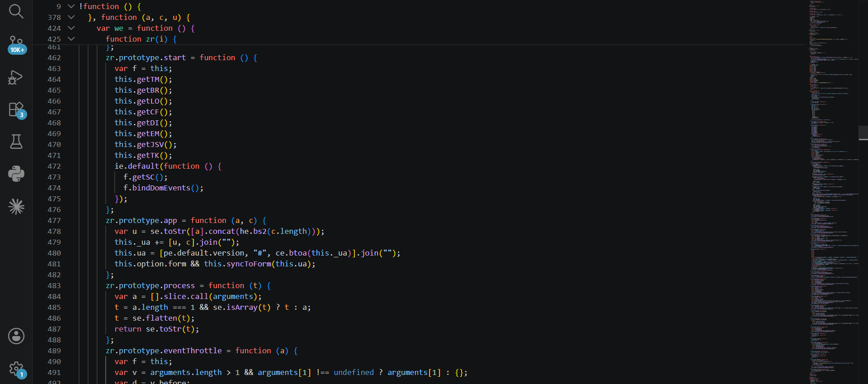868x384 pixels.
Task: Collapse sticky scope at line 9
Action: click(71, 6)
